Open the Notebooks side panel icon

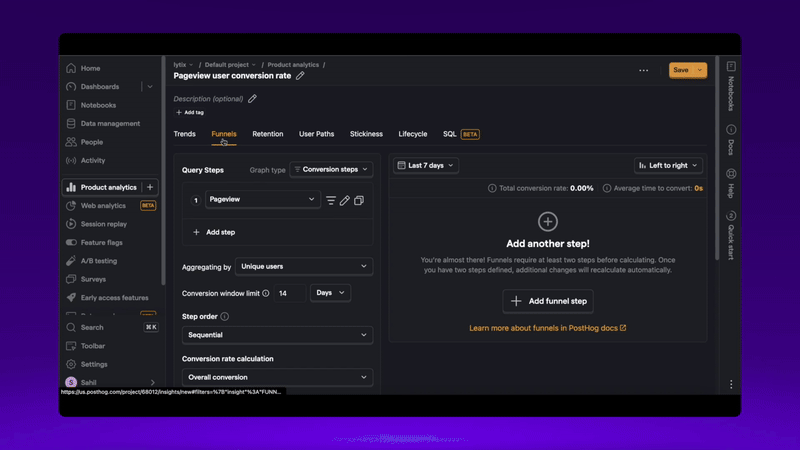[731, 67]
